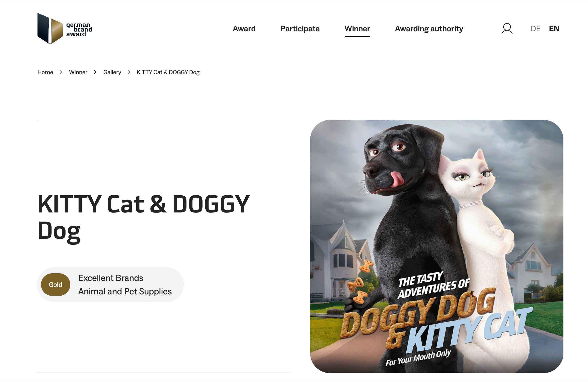The height and width of the screenshot is (382, 588).
Task: Click the chevron after Gallery breadcrumb
Action: [x=129, y=72]
